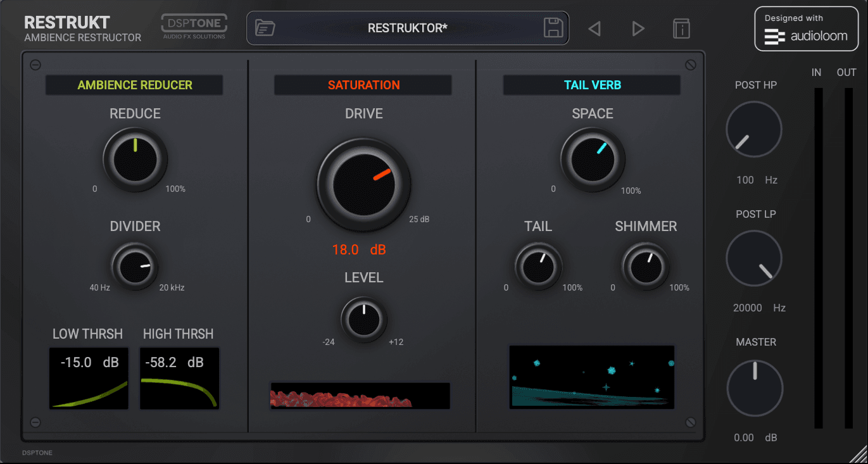Click the MASTER 0.00 dB value
The height and width of the screenshot is (464, 868).
point(755,437)
